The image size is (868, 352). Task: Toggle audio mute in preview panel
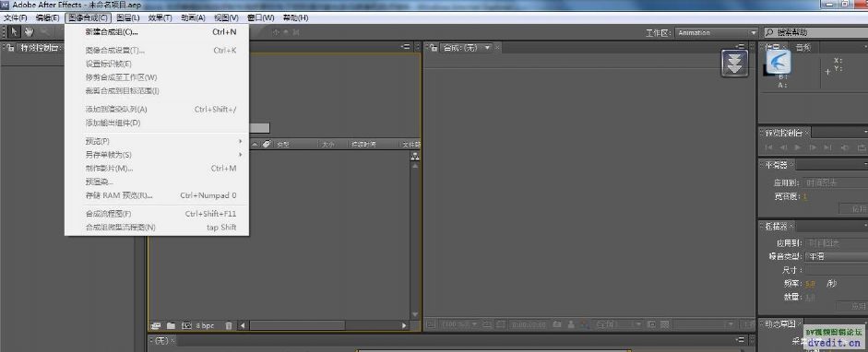point(845,147)
